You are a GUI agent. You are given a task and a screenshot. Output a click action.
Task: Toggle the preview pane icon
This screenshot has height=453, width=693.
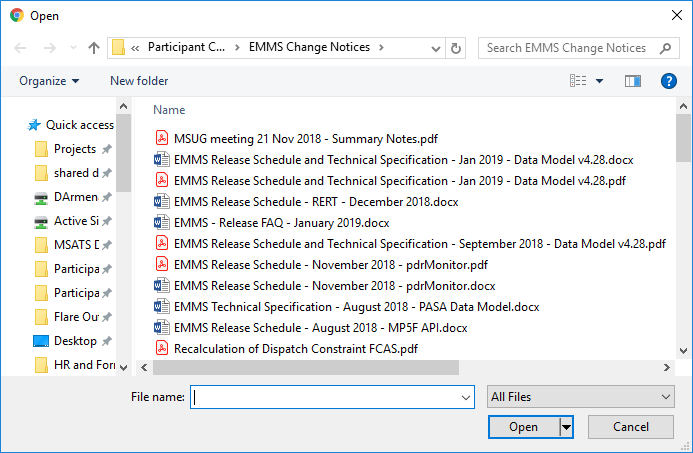click(633, 81)
